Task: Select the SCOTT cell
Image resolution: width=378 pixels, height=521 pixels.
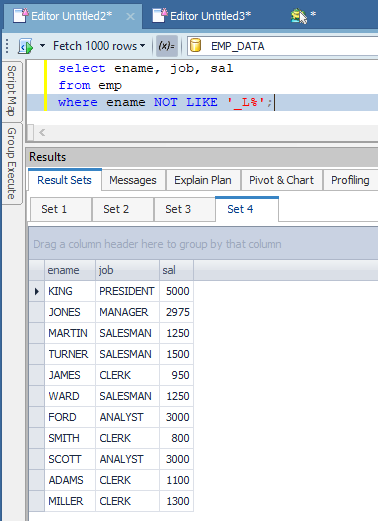Action: pos(70,459)
